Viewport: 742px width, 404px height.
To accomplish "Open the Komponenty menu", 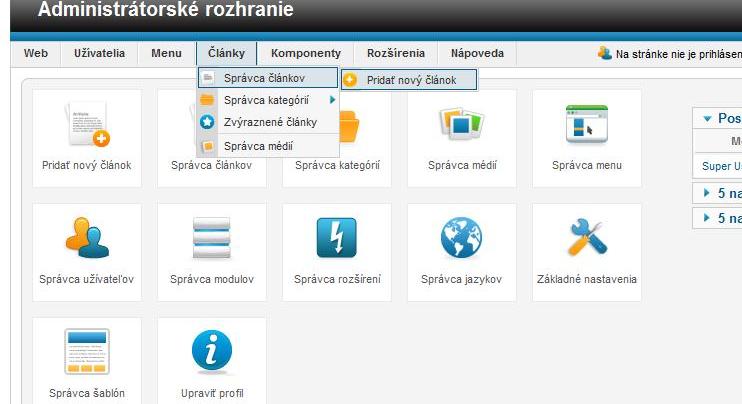I will click(x=305, y=54).
